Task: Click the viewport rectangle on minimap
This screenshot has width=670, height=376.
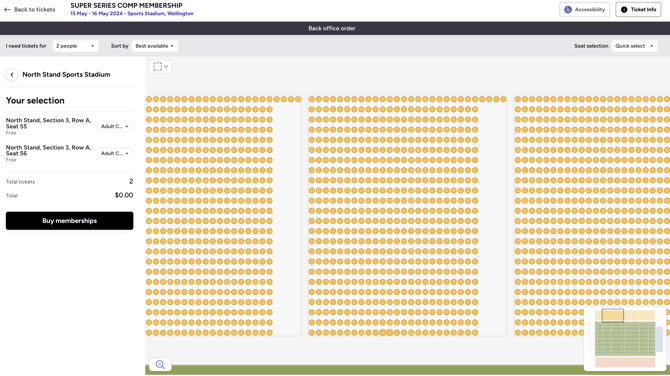Action: [612, 315]
